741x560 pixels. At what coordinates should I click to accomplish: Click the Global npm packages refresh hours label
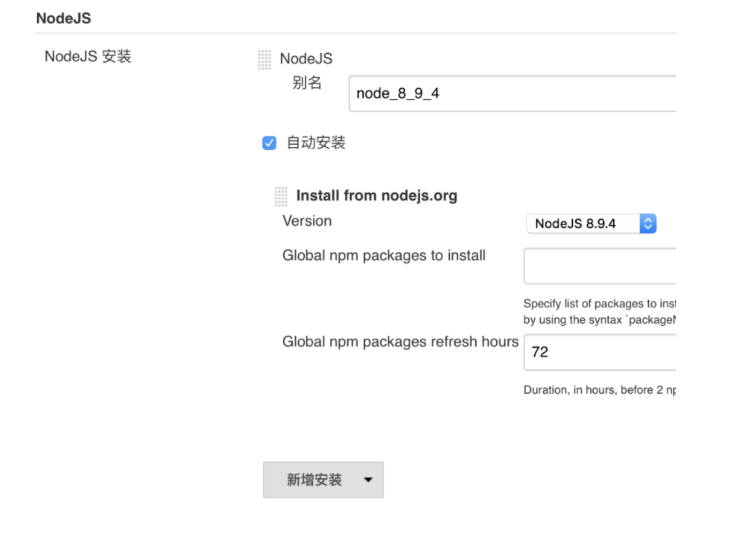point(401,342)
